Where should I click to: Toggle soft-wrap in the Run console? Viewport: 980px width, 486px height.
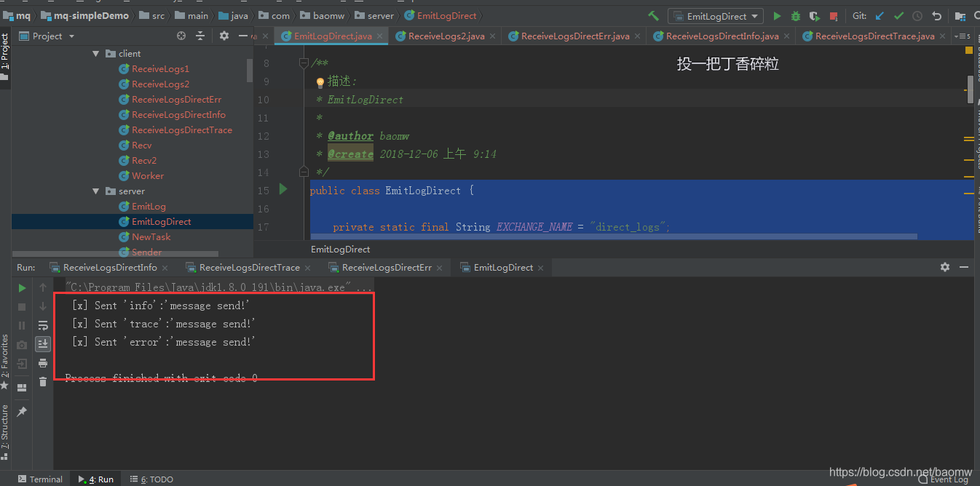click(43, 325)
